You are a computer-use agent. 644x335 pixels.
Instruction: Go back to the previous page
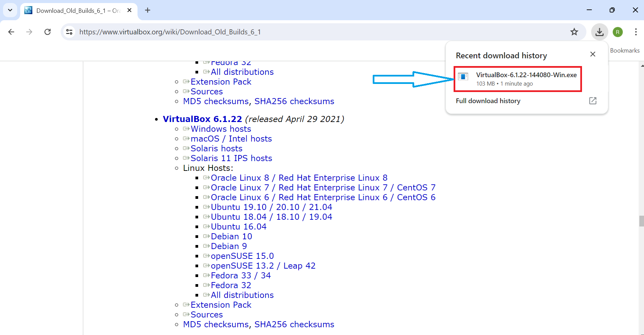click(11, 32)
